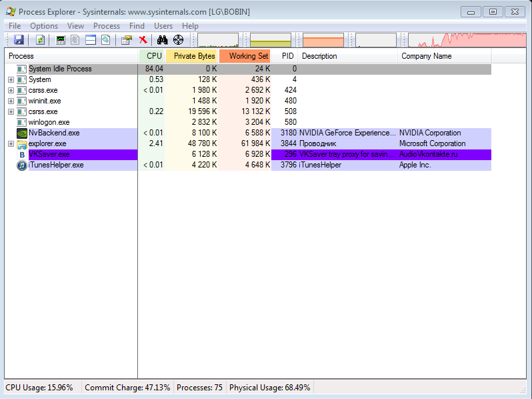
Task: Click the DLL/handle view toolbar icon
Action: 106,40
